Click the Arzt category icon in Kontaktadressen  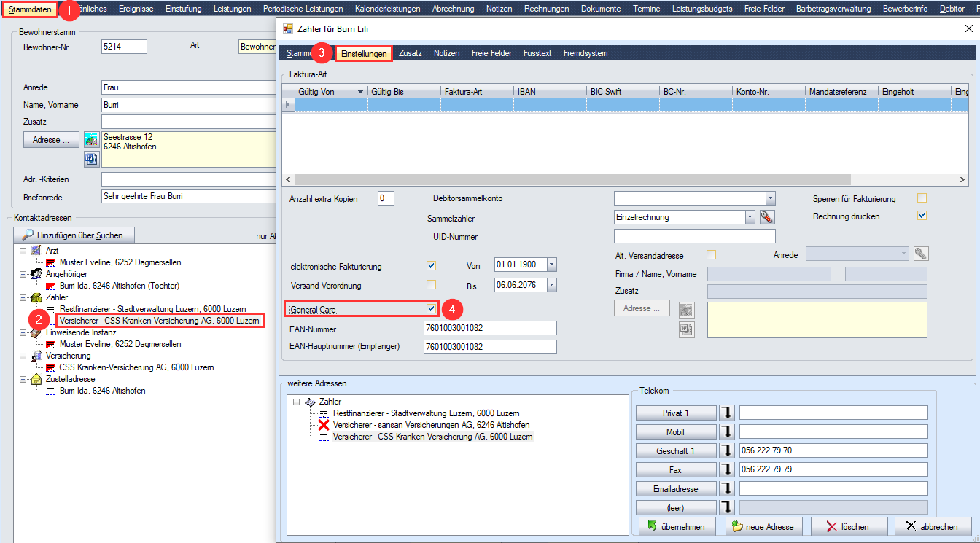click(x=35, y=251)
